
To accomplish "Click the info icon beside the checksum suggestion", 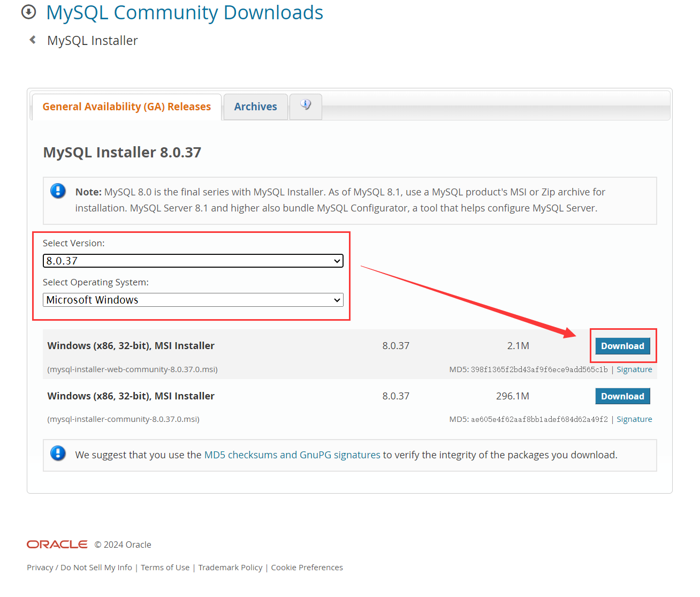I will 58,454.
